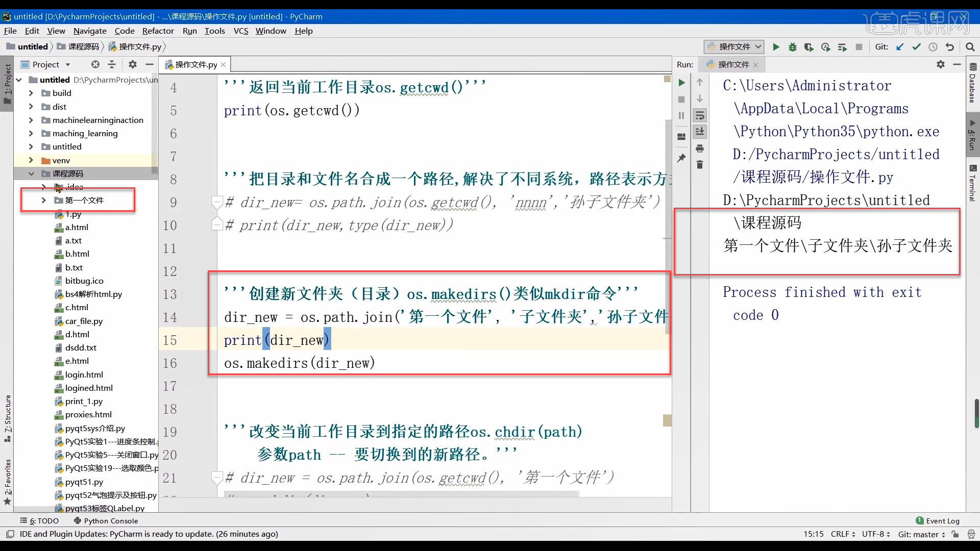Expand the venv folder
The height and width of the screenshot is (551, 980).
coord(32,160)
